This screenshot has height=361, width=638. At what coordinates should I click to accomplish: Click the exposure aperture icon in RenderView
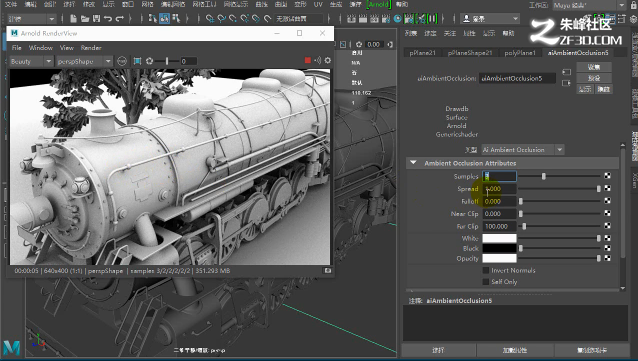click(149, 61)
